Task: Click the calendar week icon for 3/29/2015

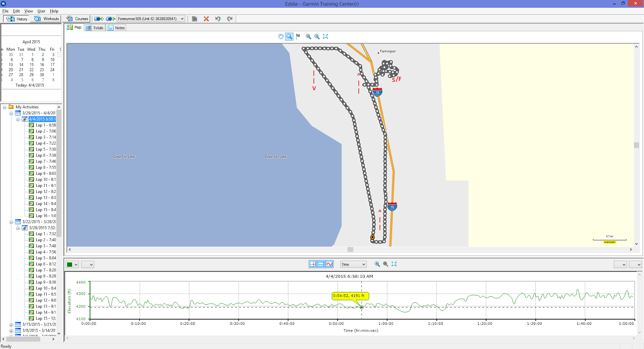Action: (18, 113)
